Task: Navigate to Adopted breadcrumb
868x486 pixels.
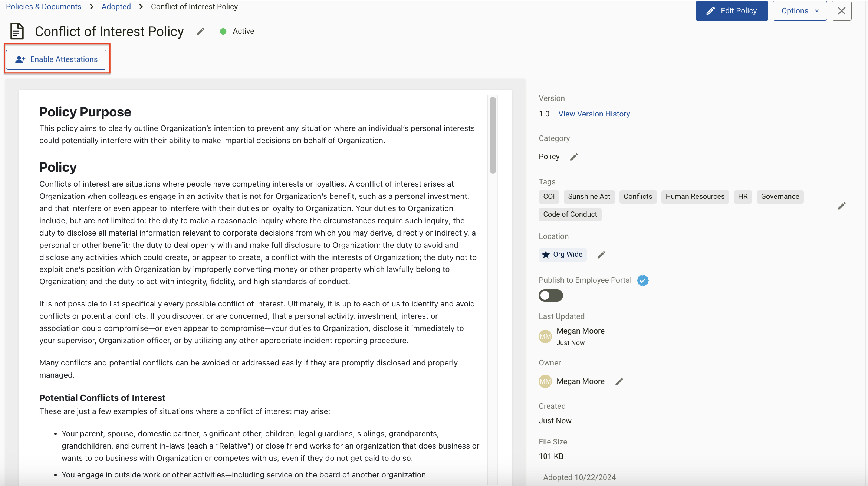Action: [116, 7]
